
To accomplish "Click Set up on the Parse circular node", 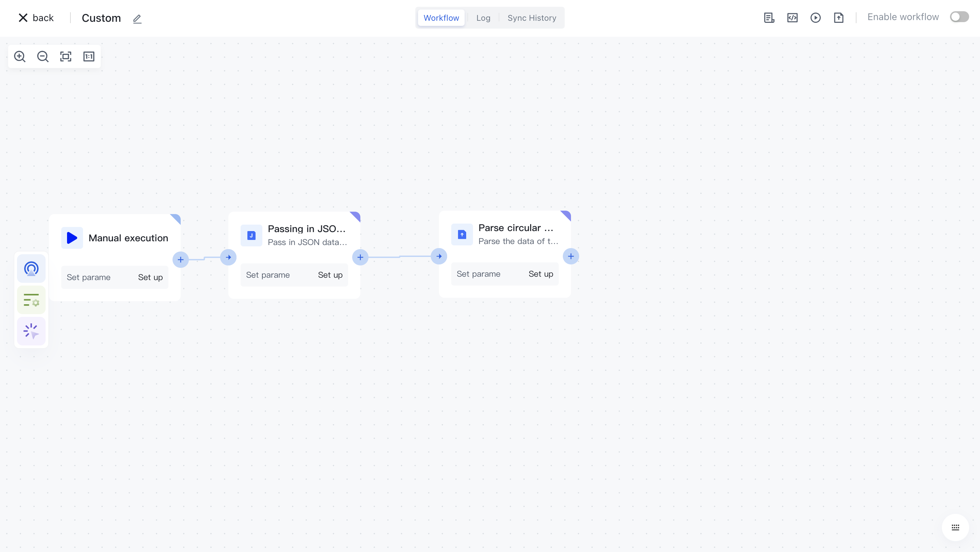I will pos(541,274).
